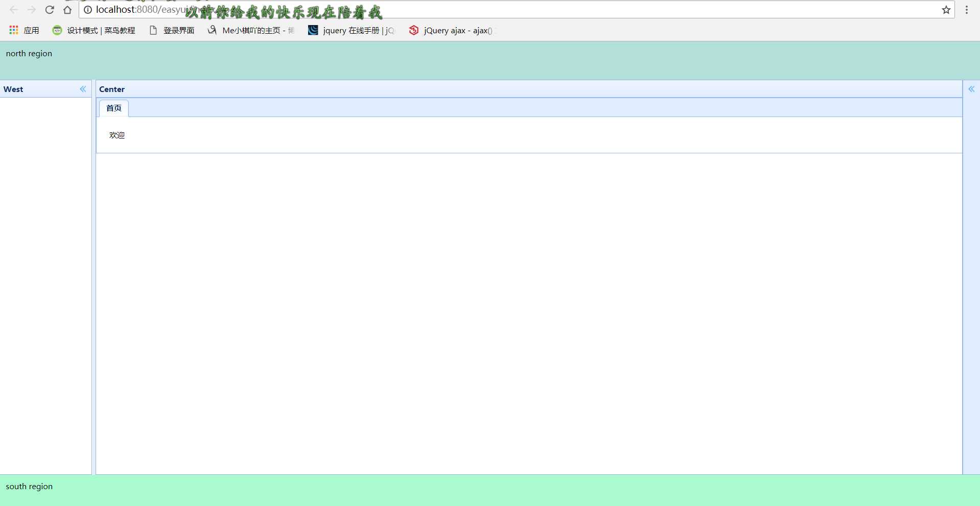Screen dimensions: 980x506
Task: Click the West panel title
Action: (13, 89)
